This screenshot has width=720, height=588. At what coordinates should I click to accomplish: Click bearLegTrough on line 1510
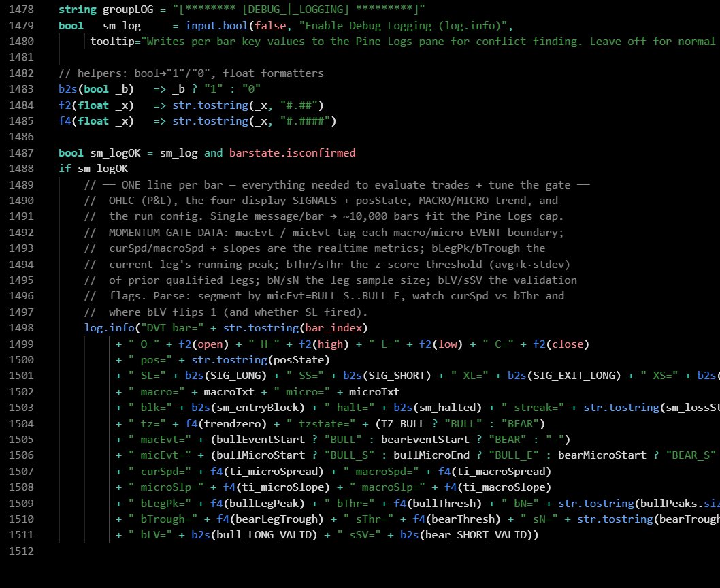click(276, 519)
